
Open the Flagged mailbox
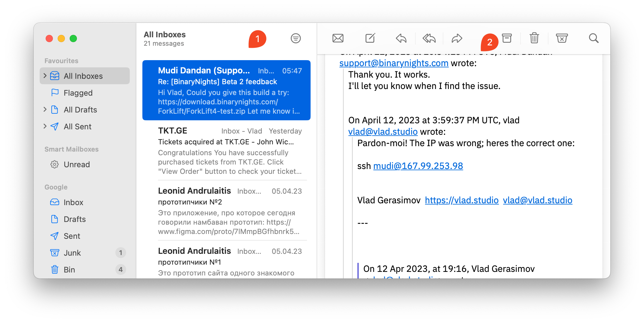[x=85, y=93]
